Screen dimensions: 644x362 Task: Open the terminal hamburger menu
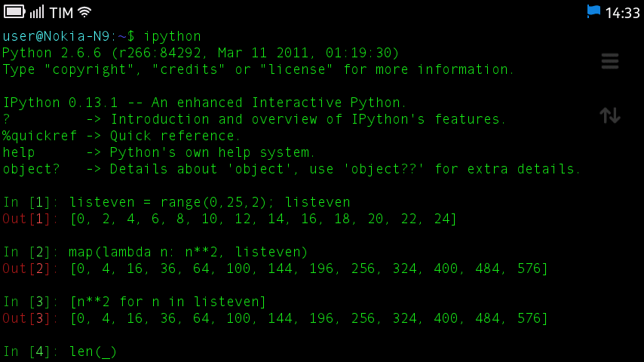coord(609,62)
